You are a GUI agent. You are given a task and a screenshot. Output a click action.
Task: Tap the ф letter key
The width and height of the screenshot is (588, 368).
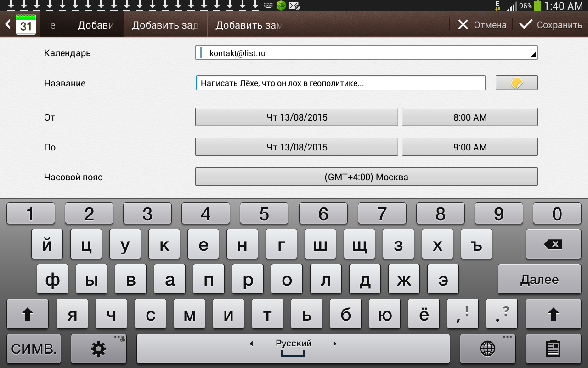(x=52, y=279)
